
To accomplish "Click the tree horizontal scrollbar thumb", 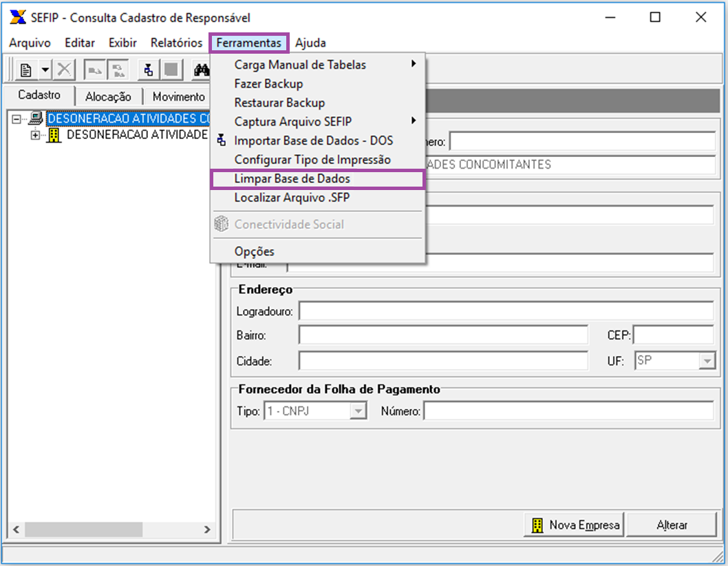I will 83,530.
